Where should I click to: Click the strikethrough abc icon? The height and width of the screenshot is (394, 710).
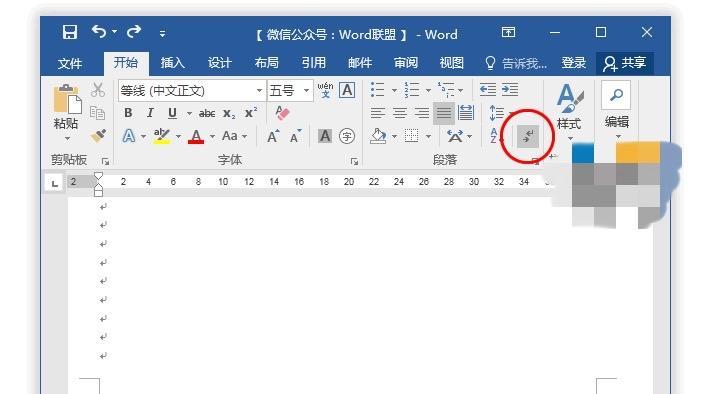207,113
